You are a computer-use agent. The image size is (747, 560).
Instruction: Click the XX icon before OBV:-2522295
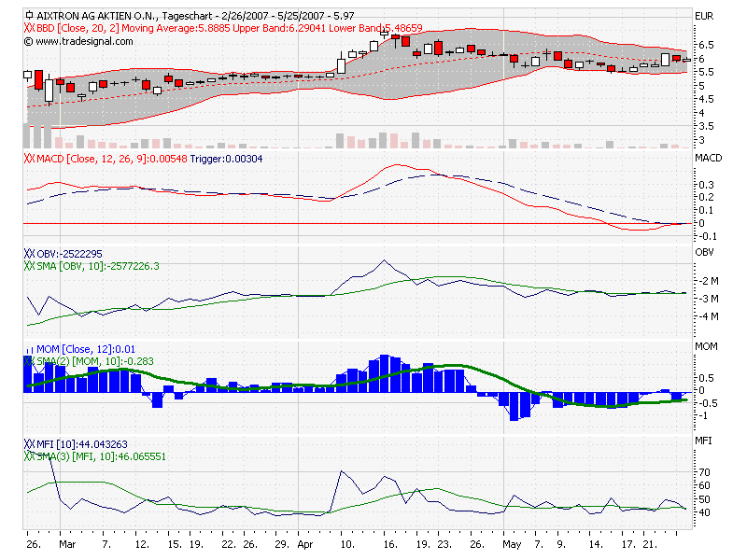27,253
